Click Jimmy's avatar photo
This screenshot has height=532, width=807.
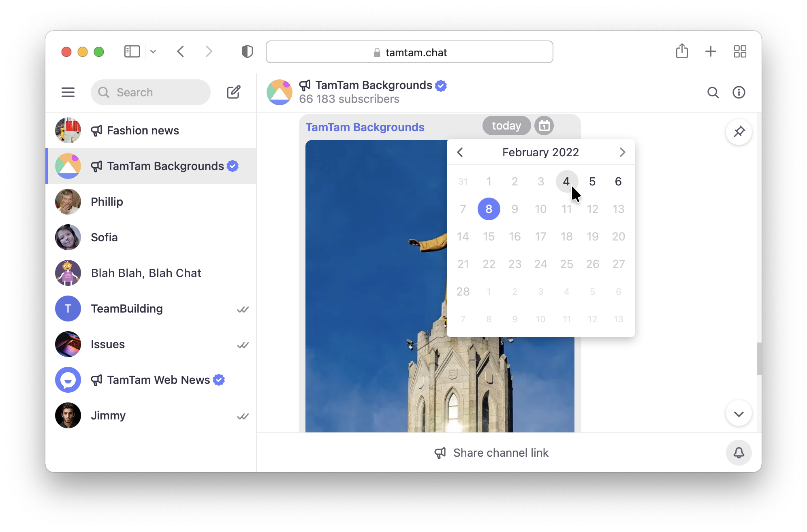click(x=68, y=415)
